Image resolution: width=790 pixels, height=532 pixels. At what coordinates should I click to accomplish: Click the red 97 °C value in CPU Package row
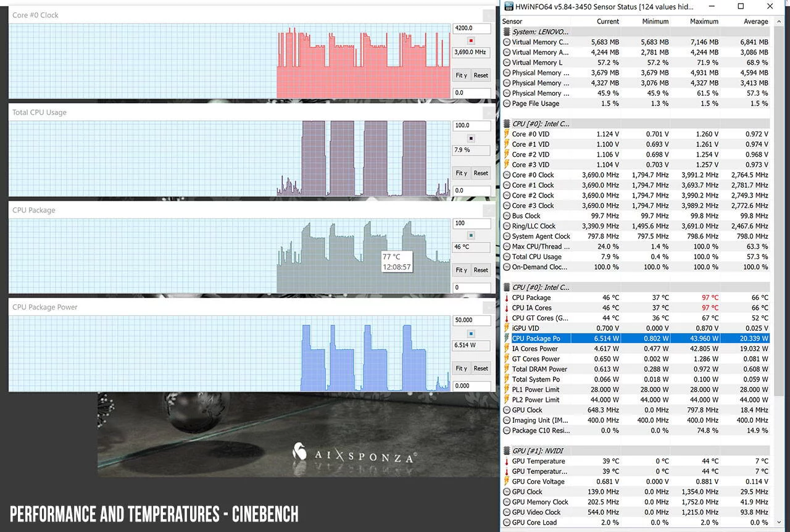coord(710,297)
